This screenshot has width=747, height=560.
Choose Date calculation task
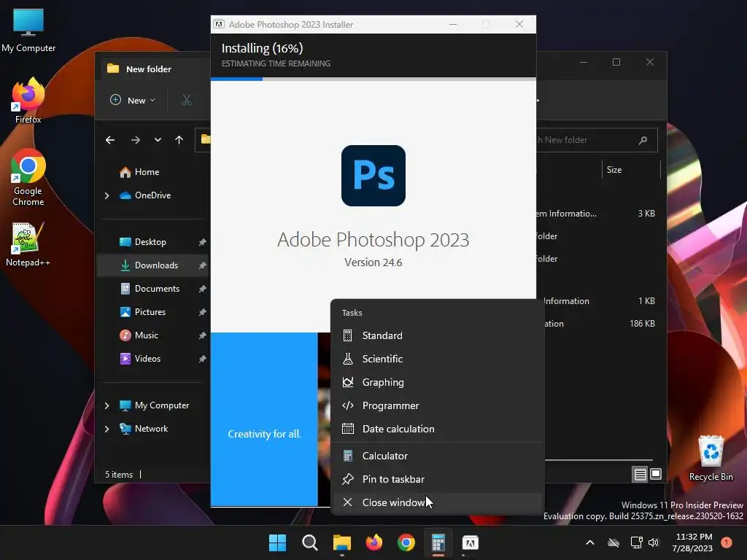tap(436, 429)
